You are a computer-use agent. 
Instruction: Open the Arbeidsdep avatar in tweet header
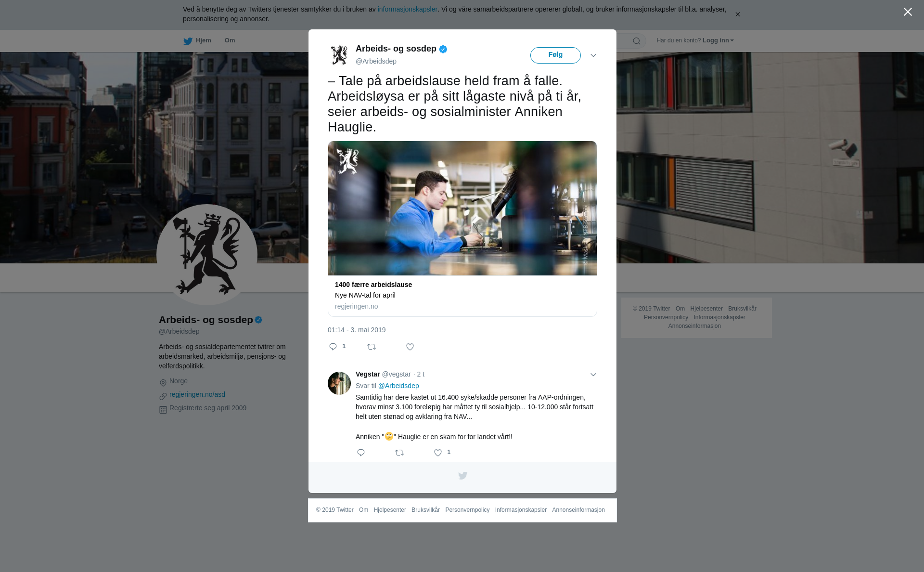point(339,55)
